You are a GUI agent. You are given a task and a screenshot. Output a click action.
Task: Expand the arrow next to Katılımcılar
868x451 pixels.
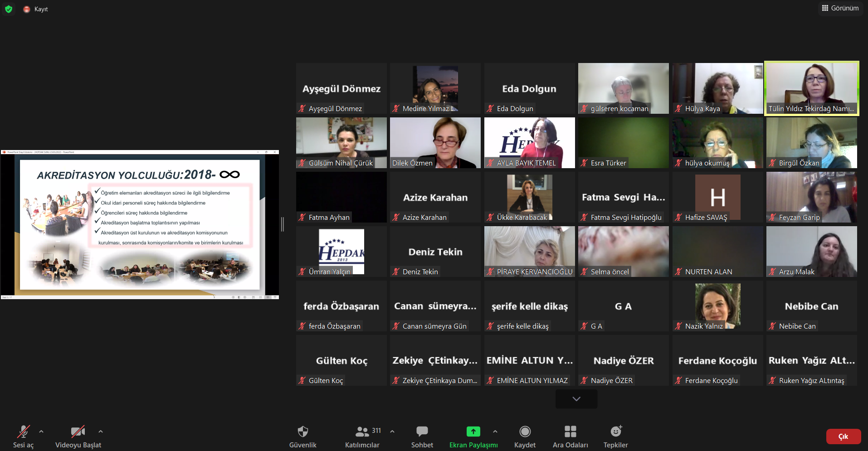coord(392,432)
